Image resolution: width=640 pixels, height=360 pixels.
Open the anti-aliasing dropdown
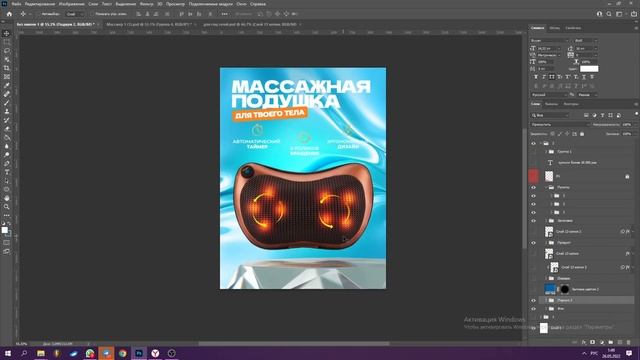coord(588,95)
